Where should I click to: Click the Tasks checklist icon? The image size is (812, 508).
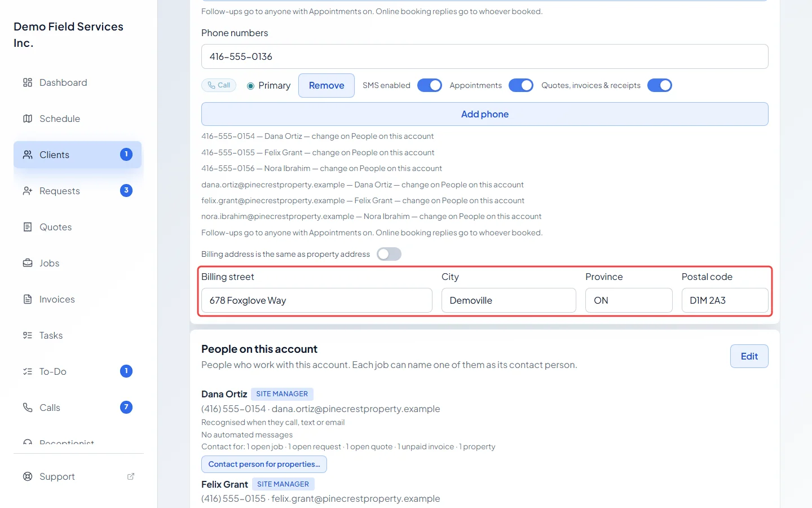(x=28, y=335)
